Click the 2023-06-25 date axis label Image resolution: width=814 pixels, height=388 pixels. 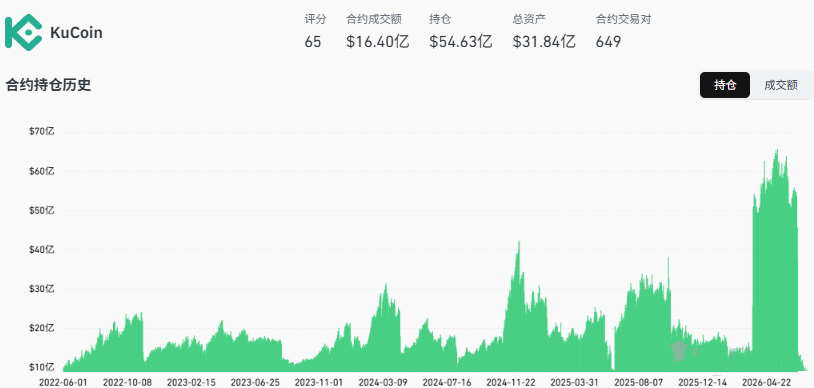[255, 382]
